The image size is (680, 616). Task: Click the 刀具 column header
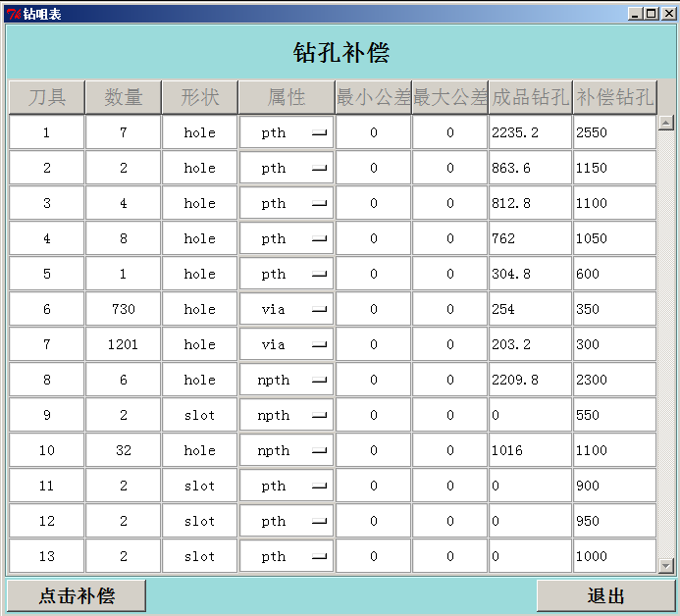(x=47, y=97)
